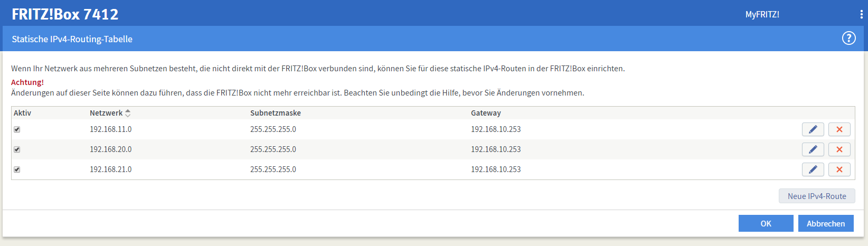The width and height of the screenshot is (868, 246).
Task: Uncheck Aktiv for 192.168.20.0 route
Action: tap(17, 149)
